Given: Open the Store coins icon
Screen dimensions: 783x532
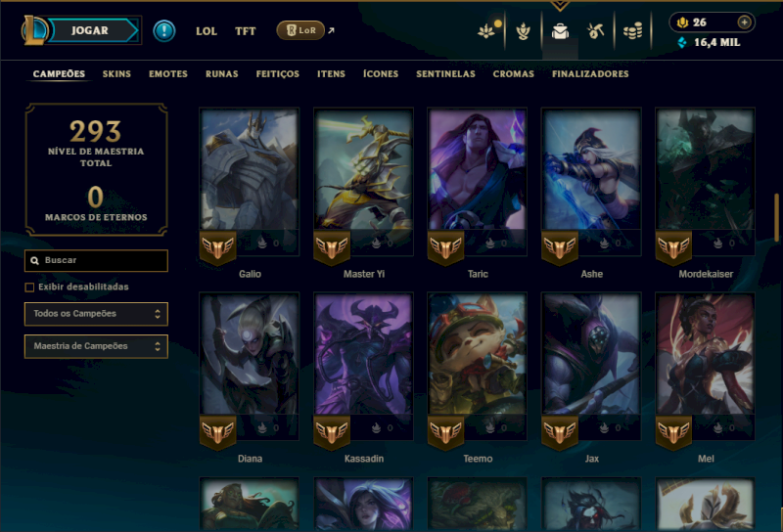Looking at the screenshot, I should click(x=632, y=31).
